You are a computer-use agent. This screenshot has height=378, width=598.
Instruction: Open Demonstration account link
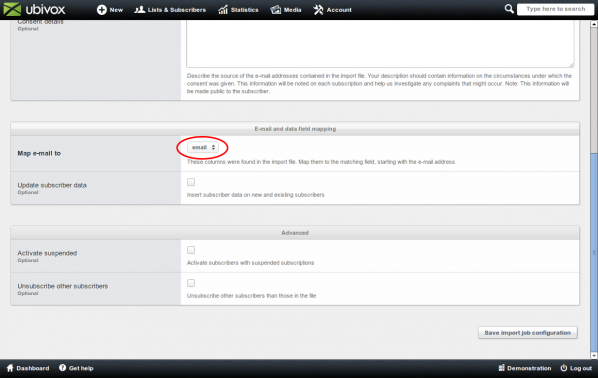tap(525, 368)
